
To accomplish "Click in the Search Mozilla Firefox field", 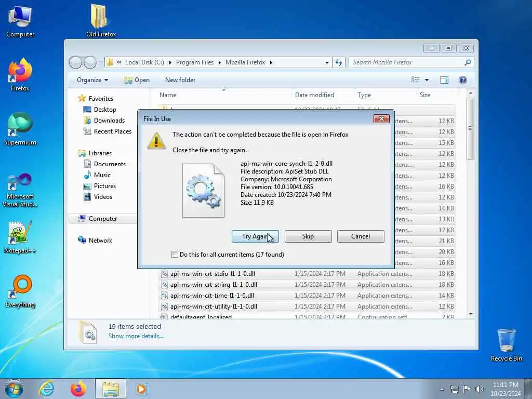I will coord(407,62).
